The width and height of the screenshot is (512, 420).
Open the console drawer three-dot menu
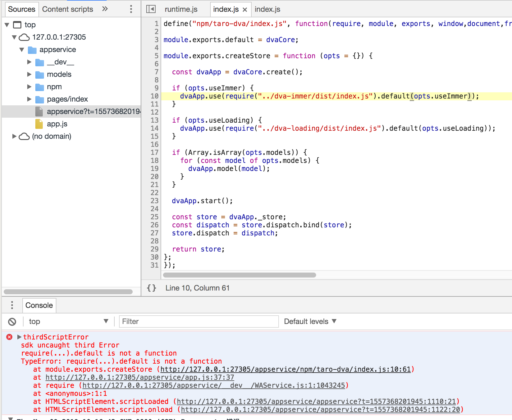[12, 305]
